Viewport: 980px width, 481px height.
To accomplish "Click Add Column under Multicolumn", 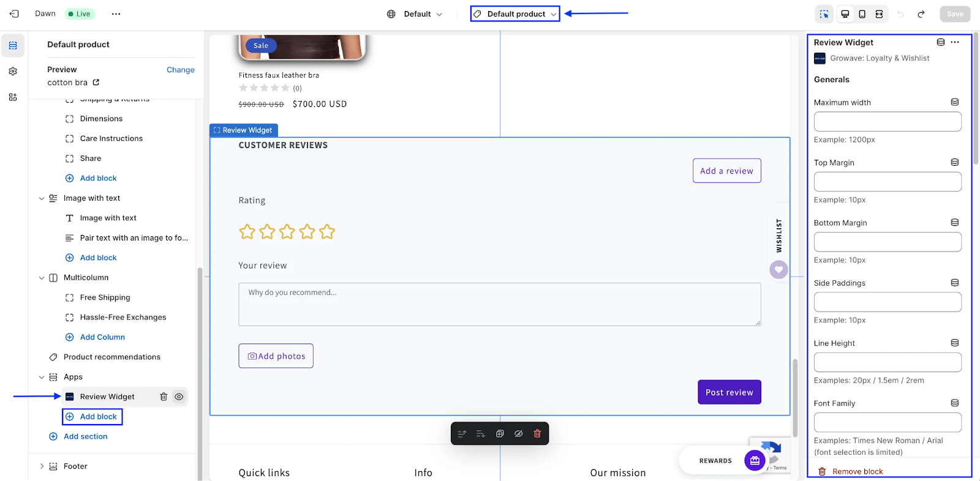I will click(96, 337).
